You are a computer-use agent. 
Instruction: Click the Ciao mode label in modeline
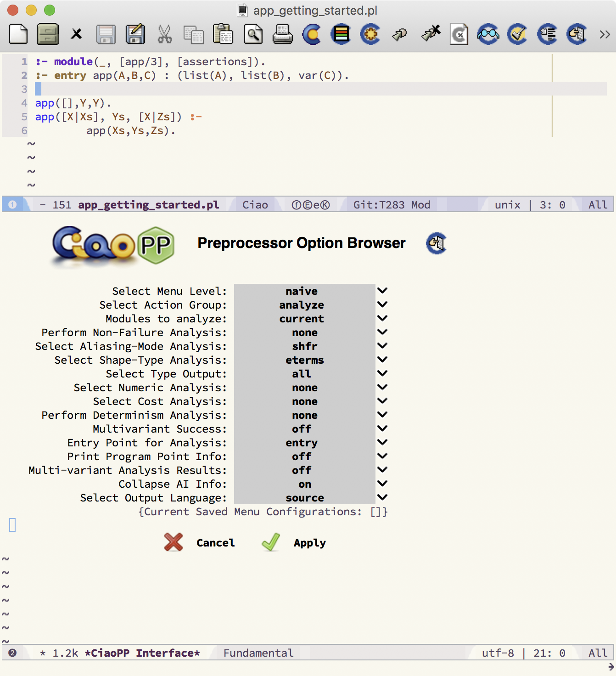point(255,205)
